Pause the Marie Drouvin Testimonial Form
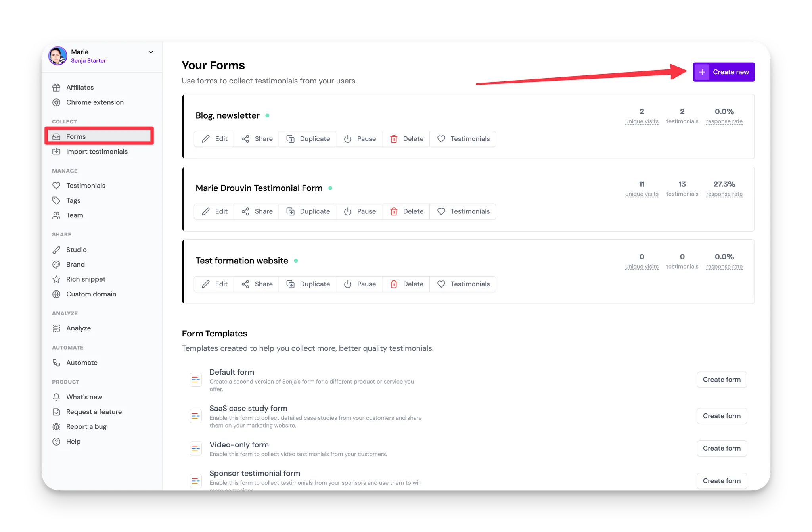Viewport: 812px width, 532px height. (360, 211)
